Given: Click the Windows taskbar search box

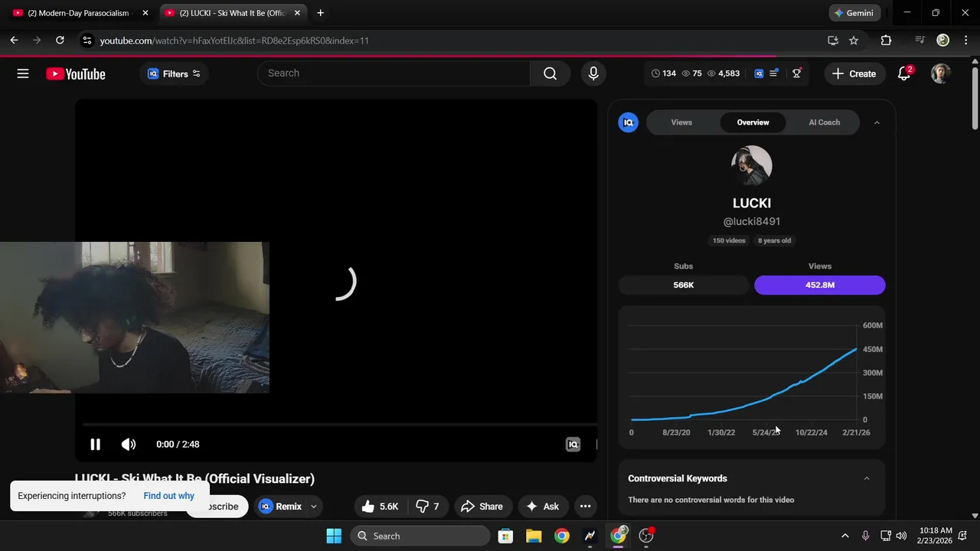Looking at the screenshot, I should 420,536.
